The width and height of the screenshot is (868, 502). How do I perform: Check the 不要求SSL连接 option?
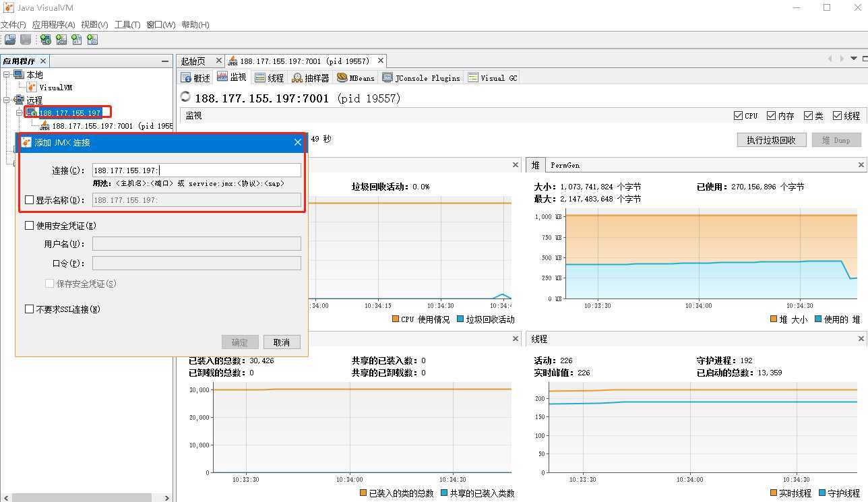tap(29, 309)
